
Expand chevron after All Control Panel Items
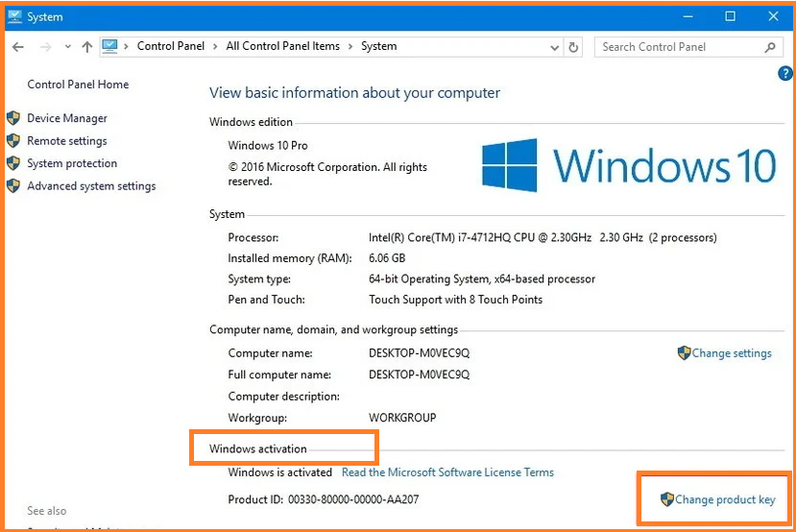(350, 47)
